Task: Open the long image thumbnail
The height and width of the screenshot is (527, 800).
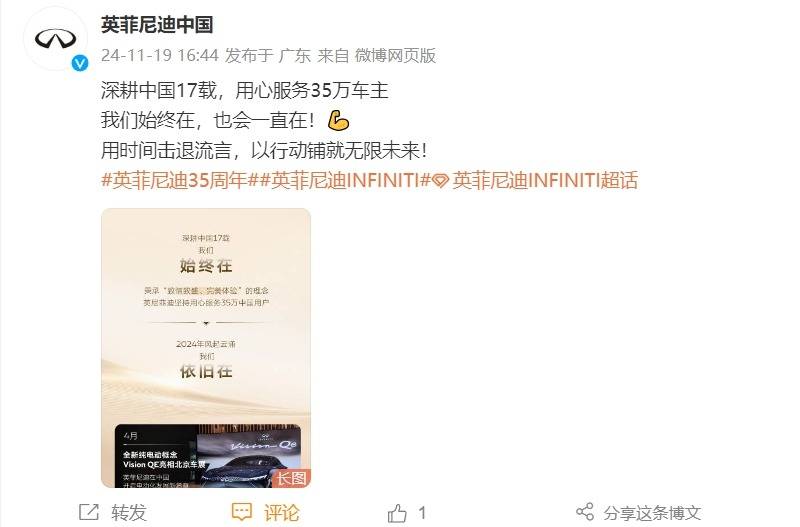Action: coord(206,348)
